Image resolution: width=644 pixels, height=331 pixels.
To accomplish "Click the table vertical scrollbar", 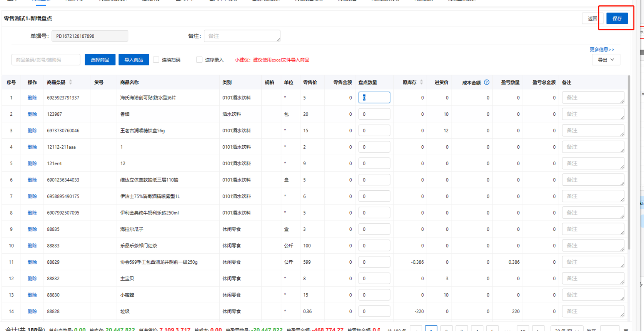I will click(629, 162).
